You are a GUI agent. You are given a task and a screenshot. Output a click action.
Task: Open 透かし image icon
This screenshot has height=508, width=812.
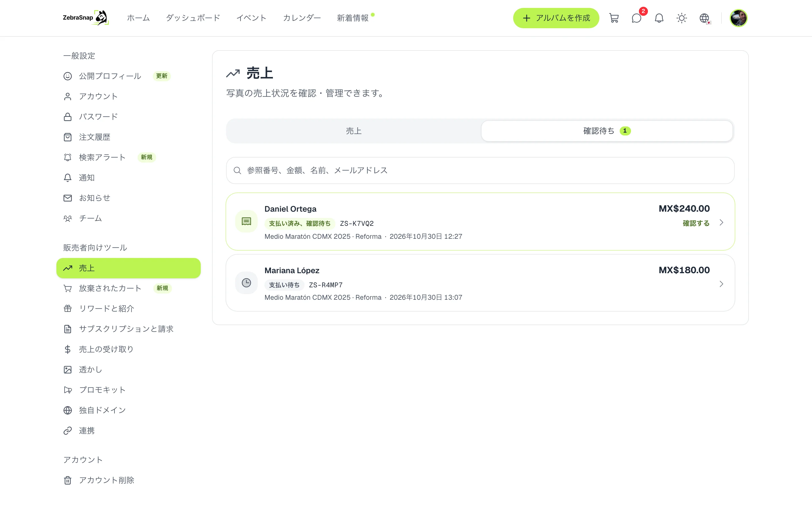68,370
